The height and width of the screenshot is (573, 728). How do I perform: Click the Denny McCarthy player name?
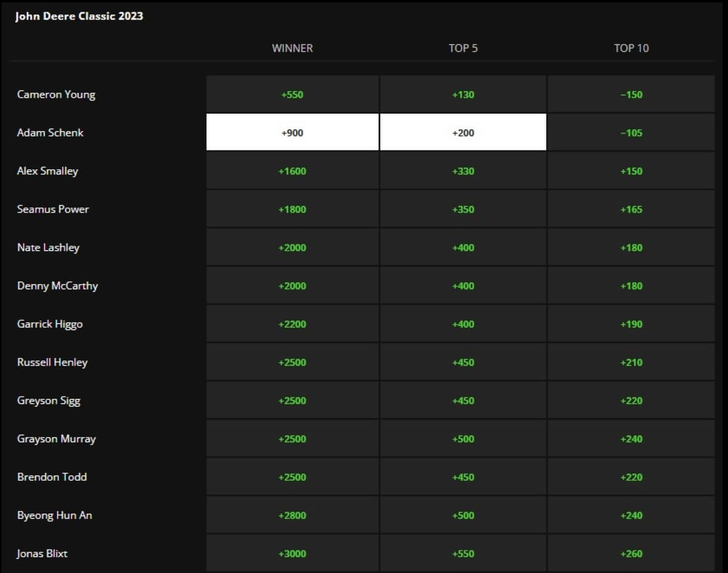point(57,286)
